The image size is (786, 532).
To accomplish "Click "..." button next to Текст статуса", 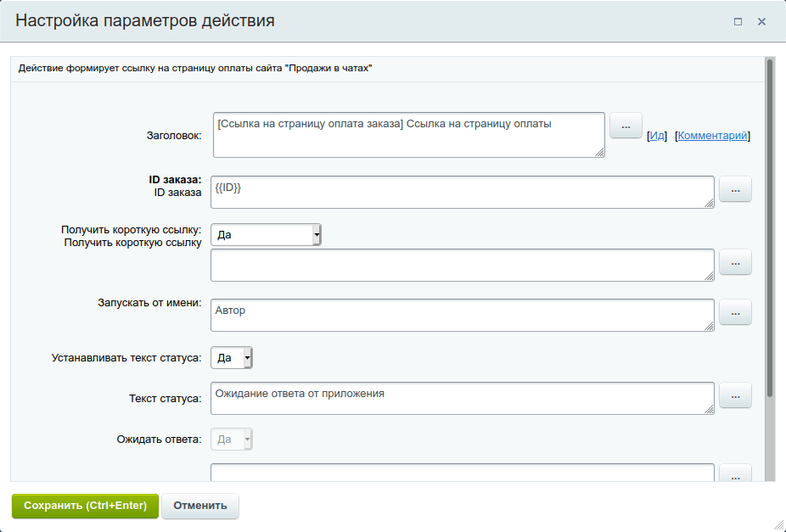I will tap(735, 395).
